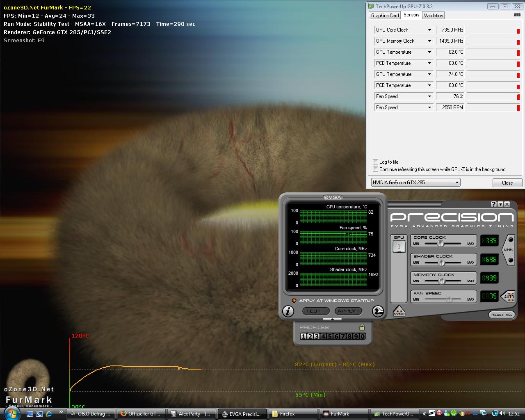
Task: Switch to Firefox folder taskbar item
Action: coord(292,414)
